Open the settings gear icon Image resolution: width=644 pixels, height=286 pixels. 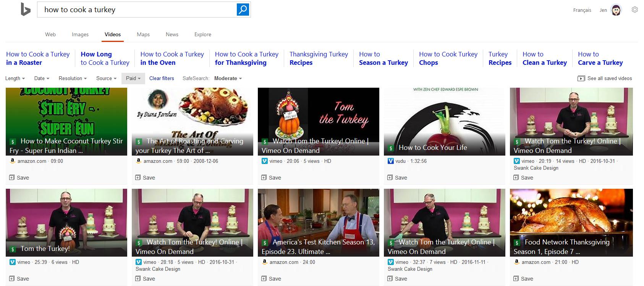[634, 10]
